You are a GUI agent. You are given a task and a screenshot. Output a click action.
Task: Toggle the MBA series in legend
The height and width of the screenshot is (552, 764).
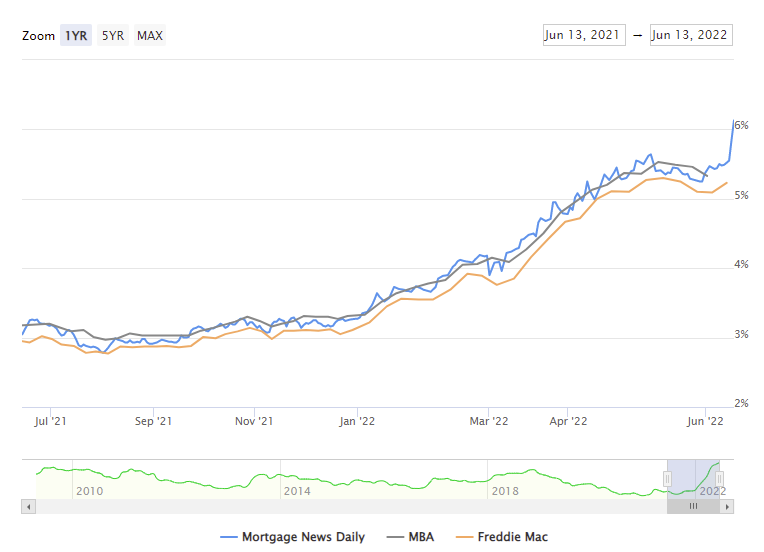410,537
